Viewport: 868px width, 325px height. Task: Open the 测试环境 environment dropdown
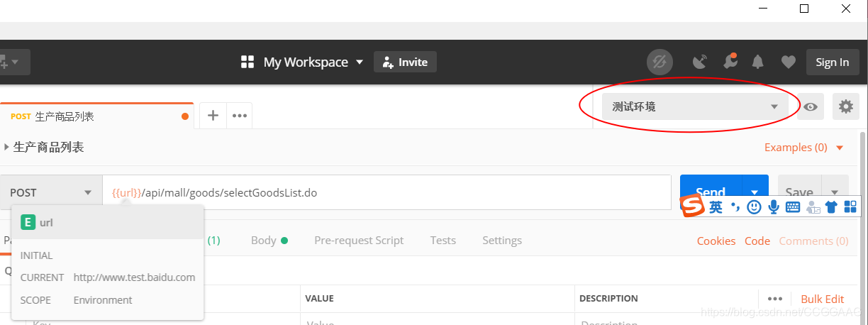(695, 107)
